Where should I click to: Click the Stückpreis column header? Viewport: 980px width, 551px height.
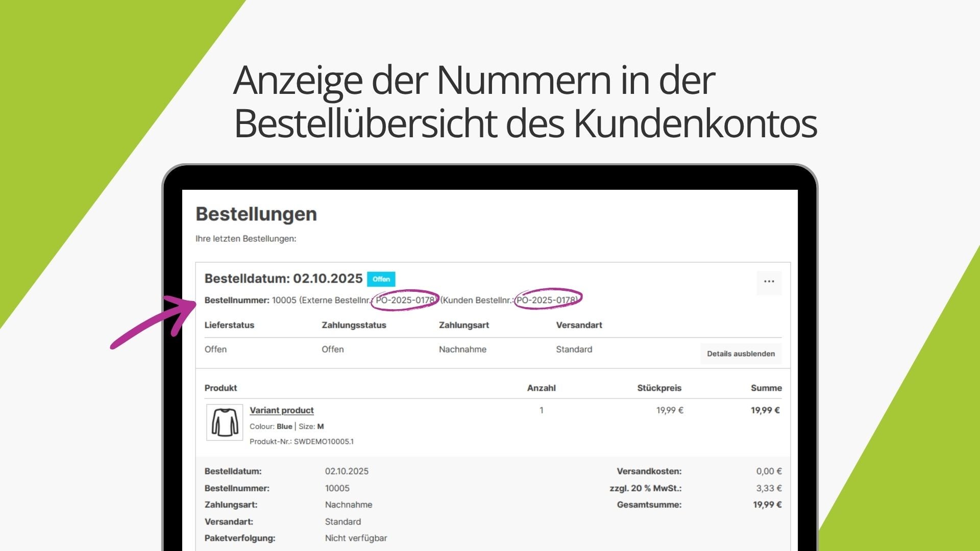659,388
